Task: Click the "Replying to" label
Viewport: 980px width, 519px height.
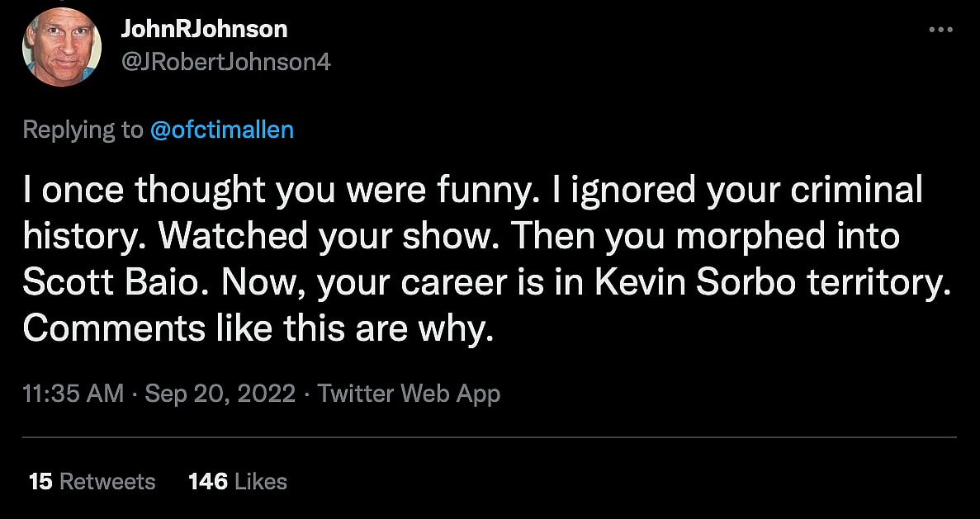Action: coord(83,130)
